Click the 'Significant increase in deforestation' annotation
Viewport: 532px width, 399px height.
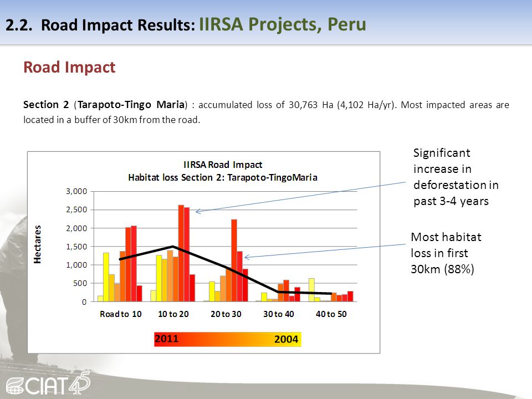tap(456, 177)
